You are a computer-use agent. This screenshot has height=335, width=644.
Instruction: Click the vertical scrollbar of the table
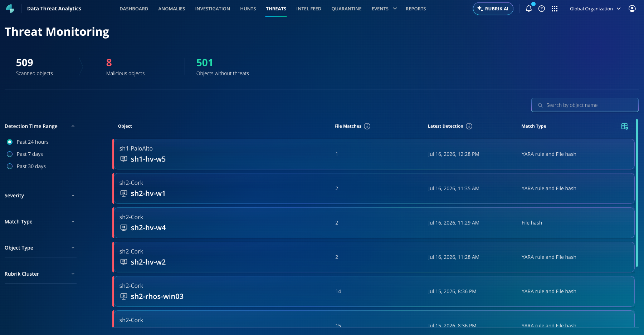pos(637,193)
